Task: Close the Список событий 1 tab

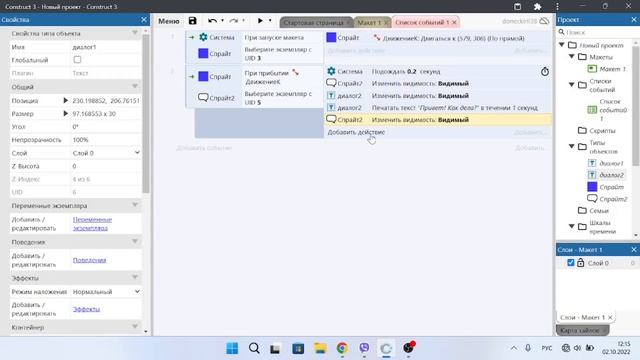Action: pyautogui.click(x=454, y=22)
